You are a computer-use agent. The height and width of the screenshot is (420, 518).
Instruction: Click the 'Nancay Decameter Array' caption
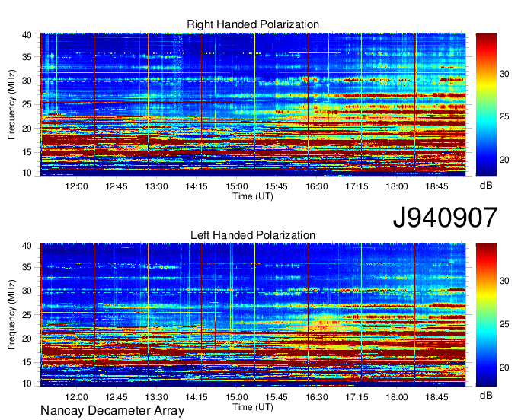(112, 410)
